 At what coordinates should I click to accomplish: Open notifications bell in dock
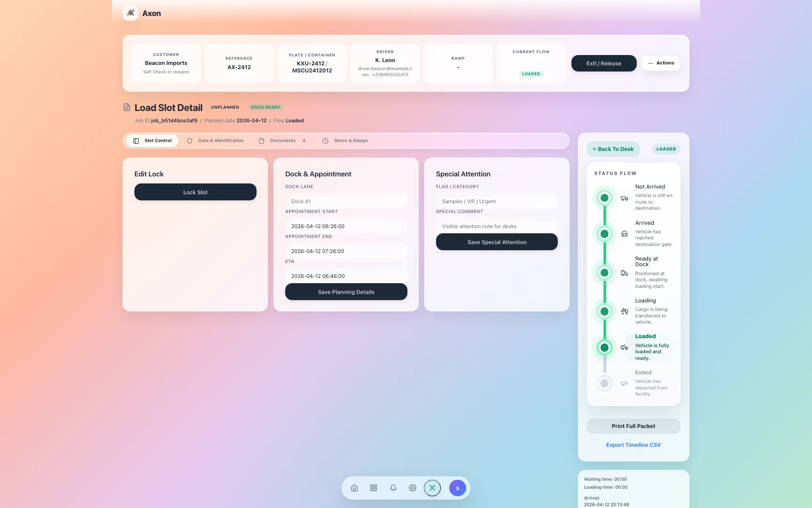393,488
